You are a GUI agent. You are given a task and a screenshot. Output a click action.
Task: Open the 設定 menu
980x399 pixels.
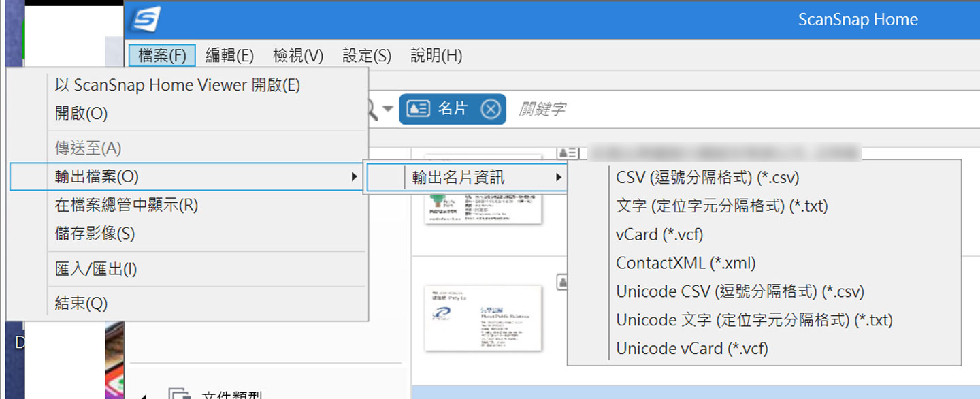click(365, 56)
